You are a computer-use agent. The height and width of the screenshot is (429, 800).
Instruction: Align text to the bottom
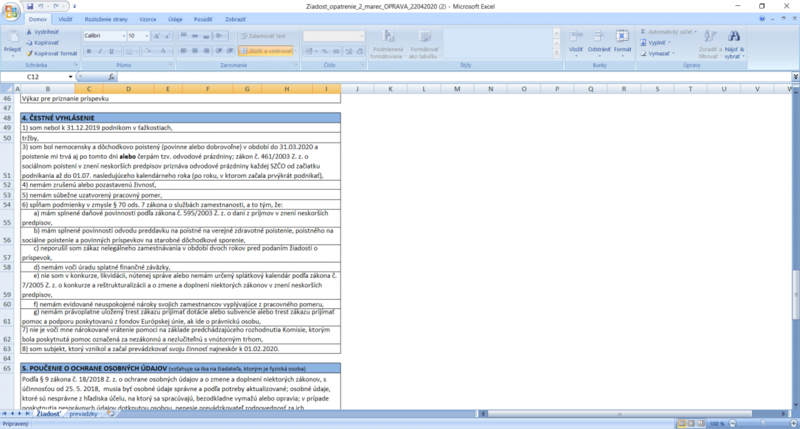206,36
